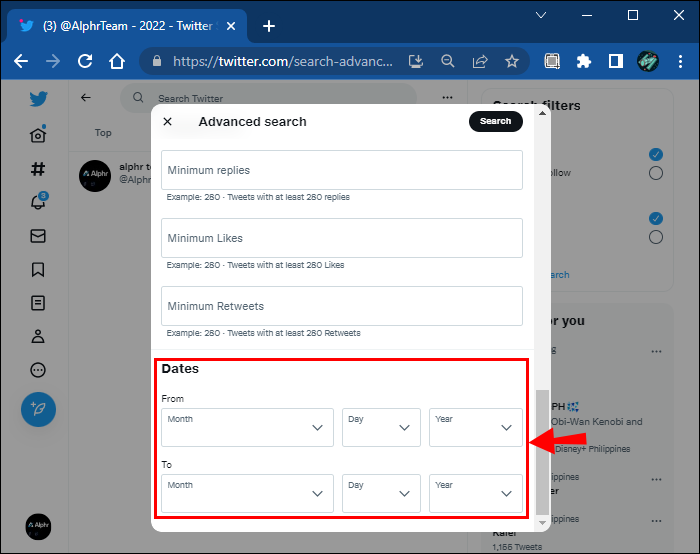This screenshot has height=554, width=700.
Task: Click the Advanced search link in filters panel
Action: tap(560, 275)
